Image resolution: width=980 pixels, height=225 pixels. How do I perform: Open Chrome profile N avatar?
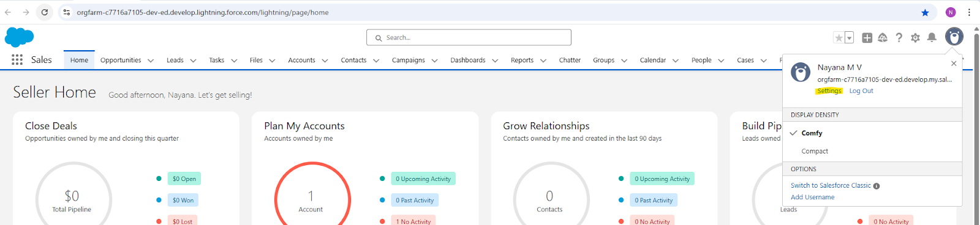tap(951, 12)
